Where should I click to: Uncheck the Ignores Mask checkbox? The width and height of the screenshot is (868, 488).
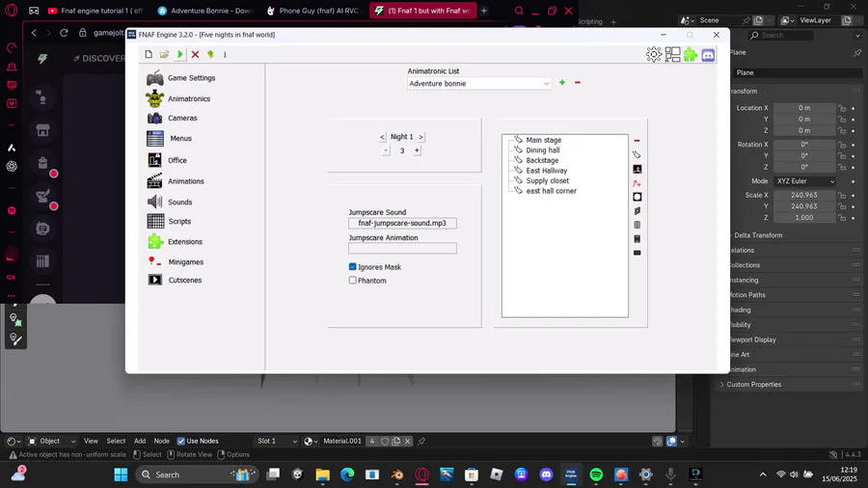click(x=353, y=267)
